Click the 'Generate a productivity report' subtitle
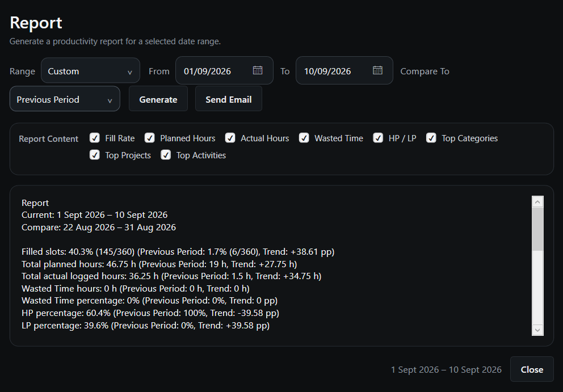Image resolution: width=563 pixels, height=392 pixels. click(115, 41)
